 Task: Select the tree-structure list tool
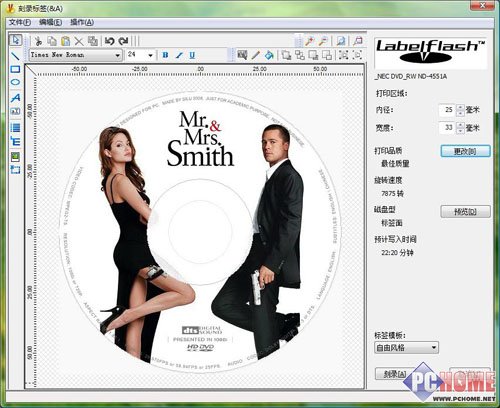(x=15, y=141)
